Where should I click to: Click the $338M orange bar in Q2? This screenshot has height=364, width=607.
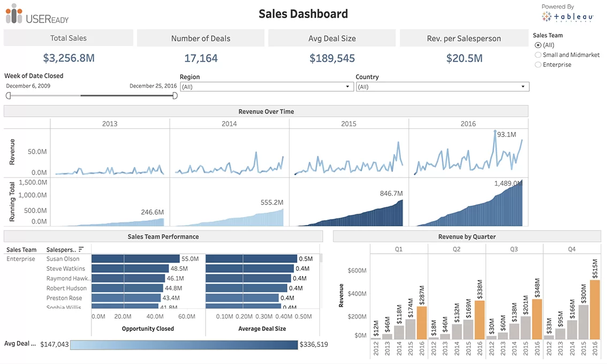(x=480, y=320)
